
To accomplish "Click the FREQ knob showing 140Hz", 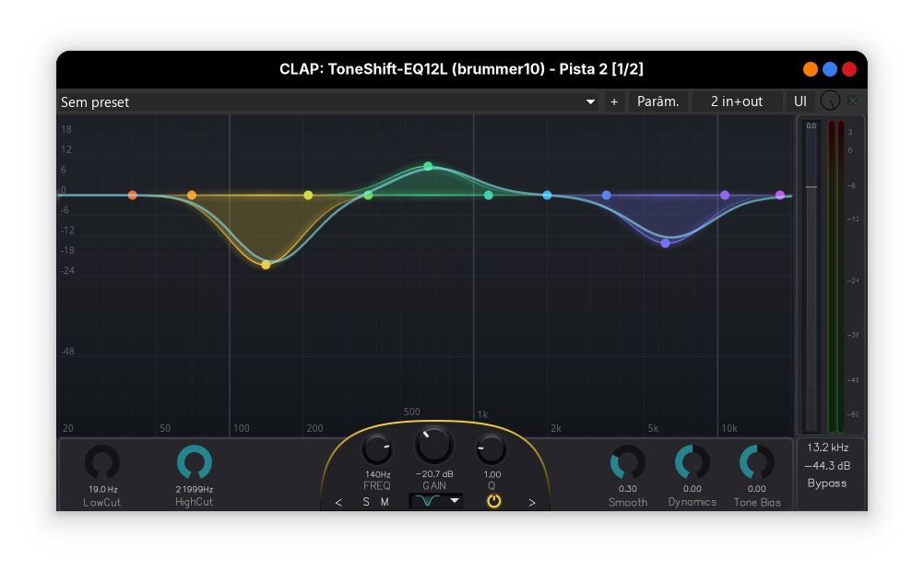I will pos(376,450).
